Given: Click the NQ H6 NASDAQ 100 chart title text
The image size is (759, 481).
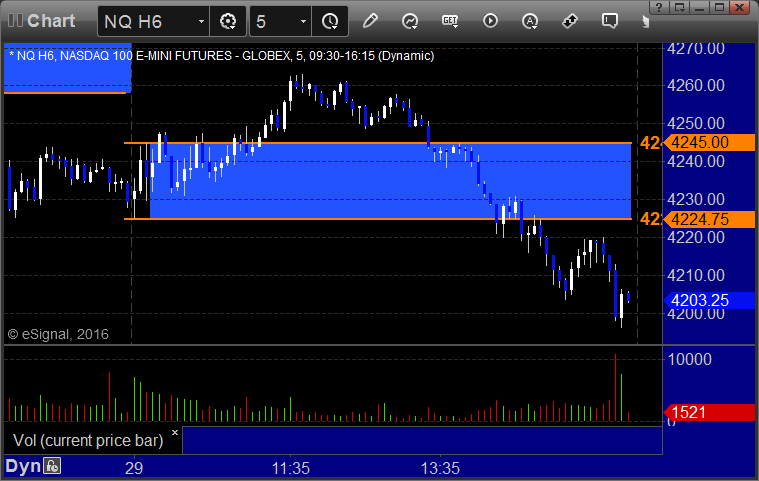Looking at the screenshot, I should tap(221, 56).
